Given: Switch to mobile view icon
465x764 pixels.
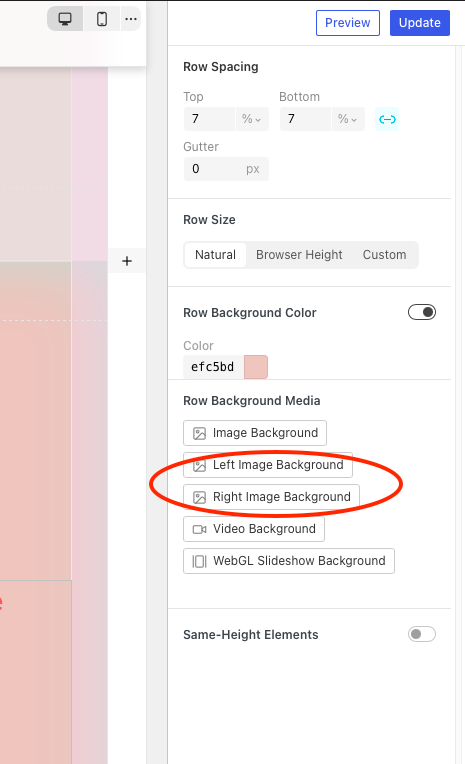Looking at the screenshot, I should click(x=102, y=19).
